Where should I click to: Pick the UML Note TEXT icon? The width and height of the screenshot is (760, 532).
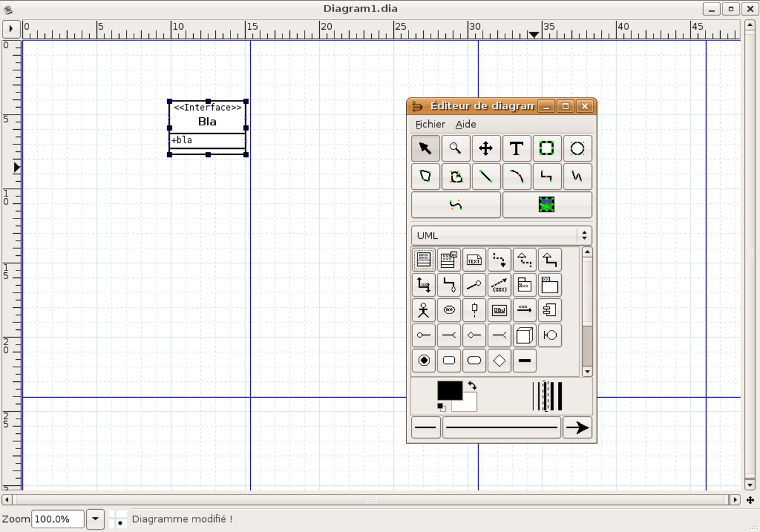pyautogui.click(x=474, y=260)
